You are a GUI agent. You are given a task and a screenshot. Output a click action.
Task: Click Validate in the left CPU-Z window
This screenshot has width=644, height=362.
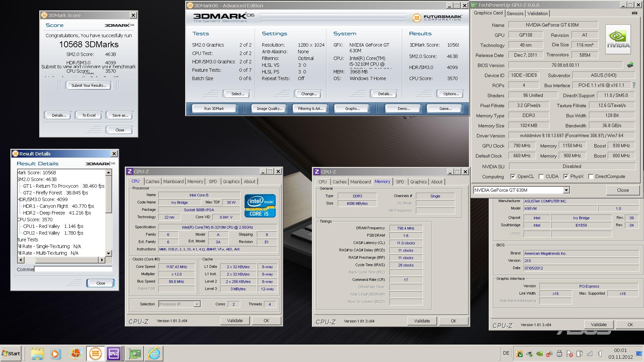(x=235, y=321)
